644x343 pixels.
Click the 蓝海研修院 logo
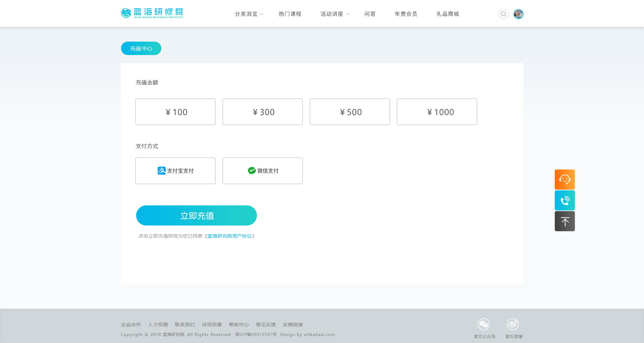pos(152,13)
